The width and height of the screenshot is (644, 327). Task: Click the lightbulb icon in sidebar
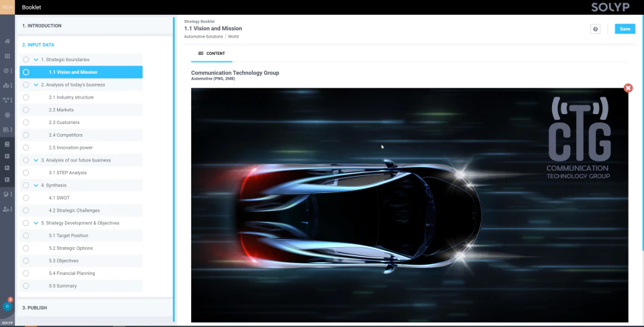tap(6, 194)
